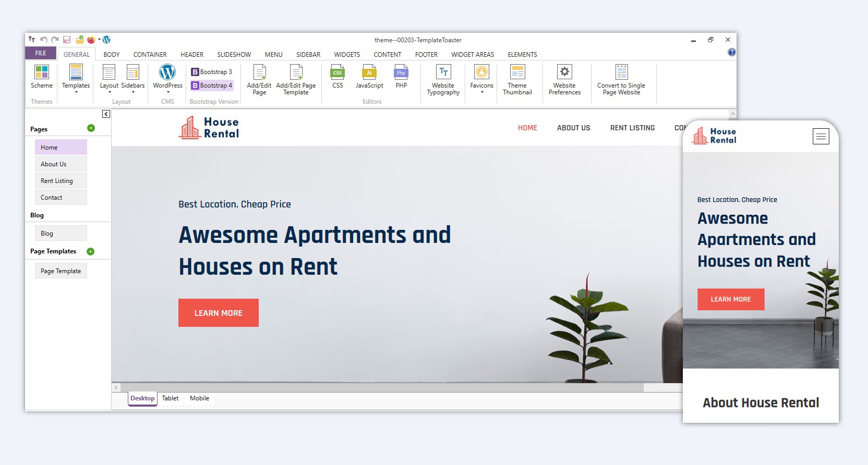Viewport: 868px width, 465px height.
Task: Open the CONTENT ribbon tab
Action: [x=388, y=54]
